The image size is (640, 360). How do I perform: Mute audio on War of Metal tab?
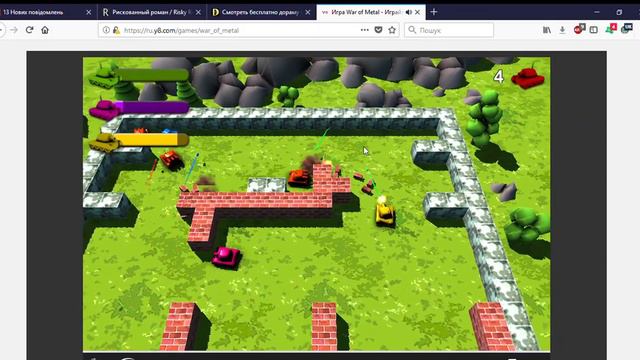click(x=409, y=12)
